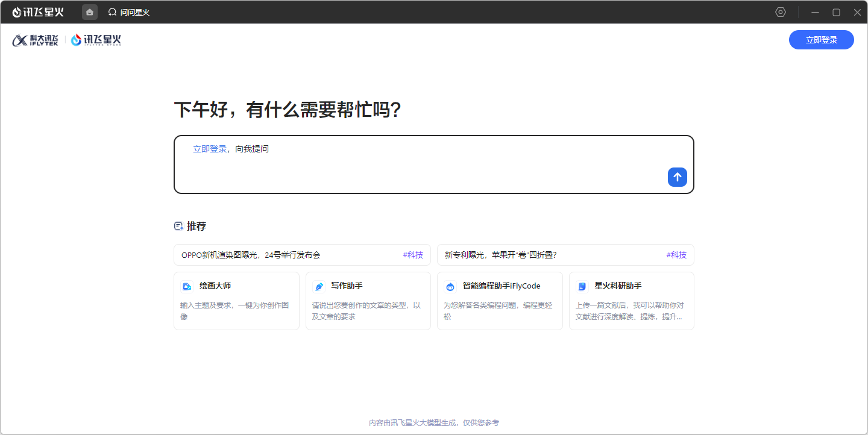This screenshot has height=435, width=868.
Task: Open the OPPO新机渲染图曝光 recommendation
Action: pyautogui.click(x=302, y=255)
